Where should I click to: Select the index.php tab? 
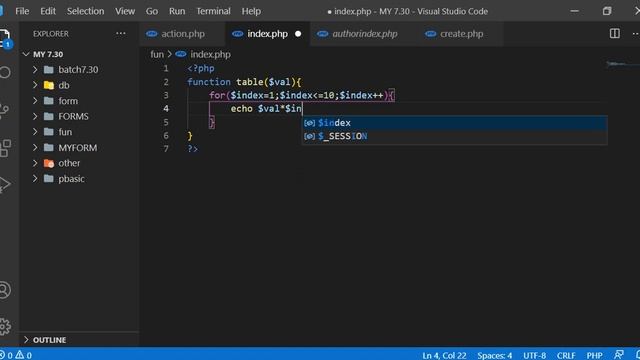pos(267,33)
